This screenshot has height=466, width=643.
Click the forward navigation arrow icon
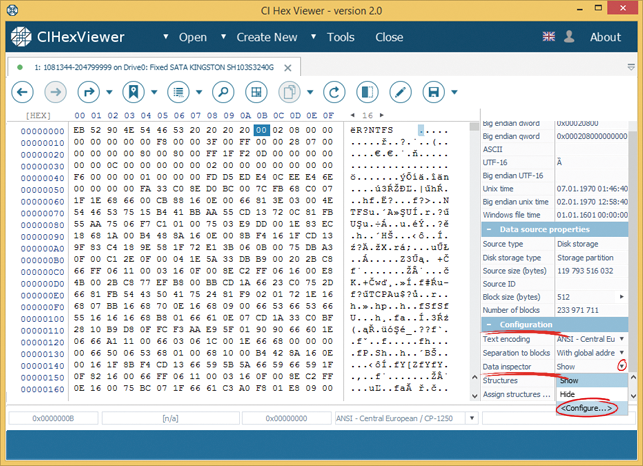click(x=55, y=92)
